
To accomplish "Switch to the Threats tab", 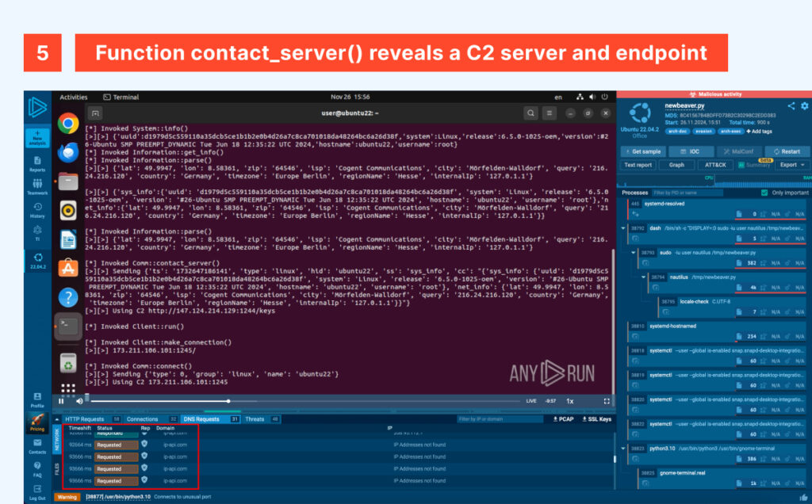I will pyautogui.click(x=255, y=418).
